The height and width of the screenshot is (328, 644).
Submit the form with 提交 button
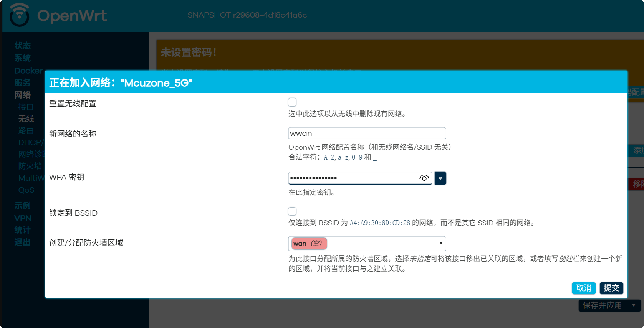click(x=611, y=288)
